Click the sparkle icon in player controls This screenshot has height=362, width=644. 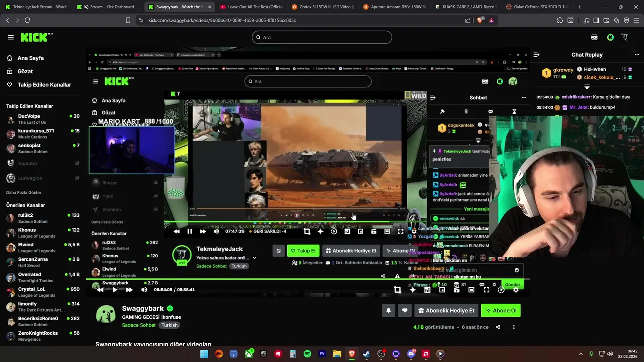click(x=413, y=290)
